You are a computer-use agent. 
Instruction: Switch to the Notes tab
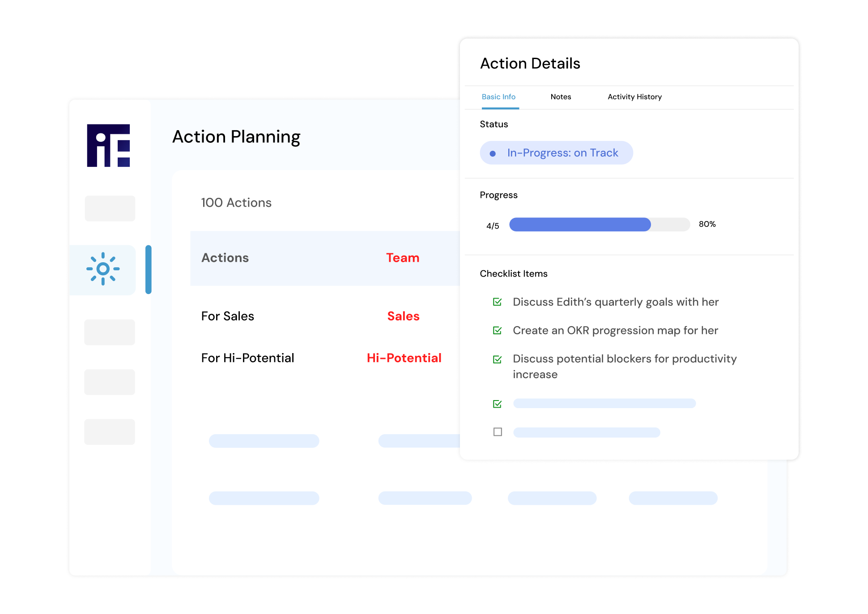tap(561, 97)
